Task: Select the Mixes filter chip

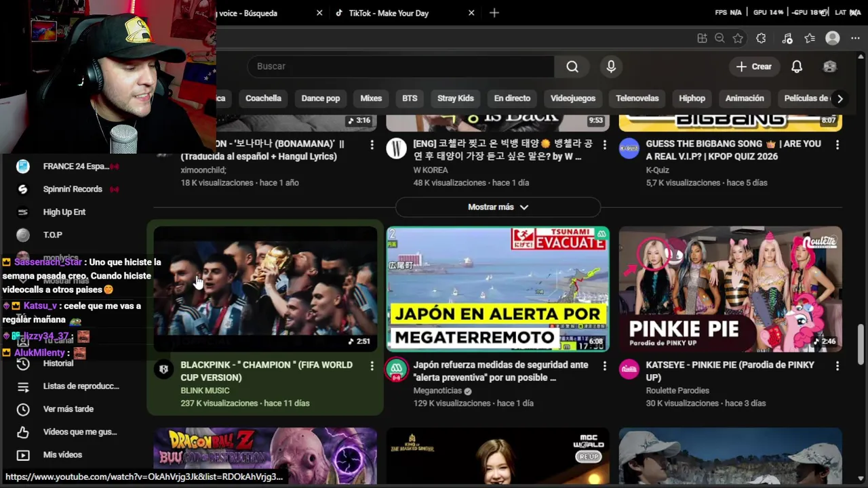Action: [x=371, y=98]
